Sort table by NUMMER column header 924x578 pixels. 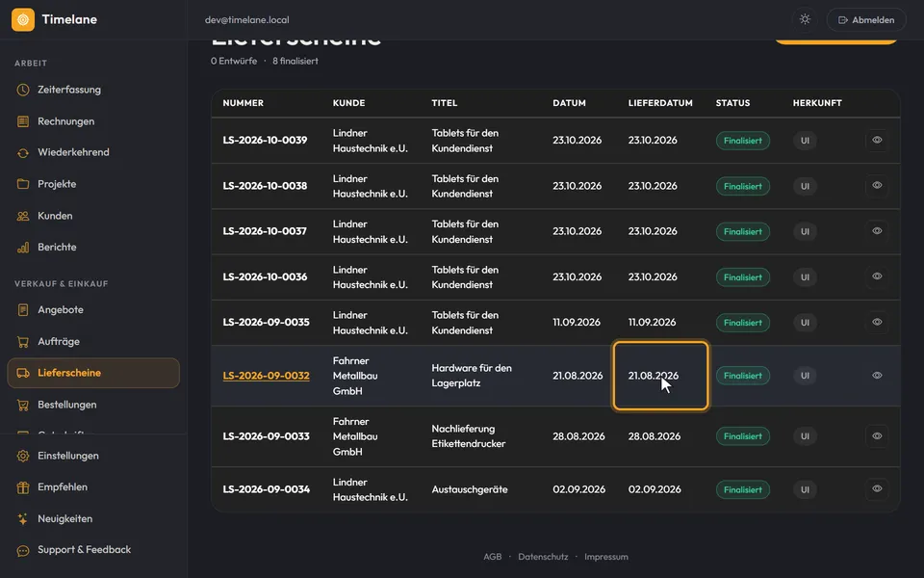(x=243, y=103)
